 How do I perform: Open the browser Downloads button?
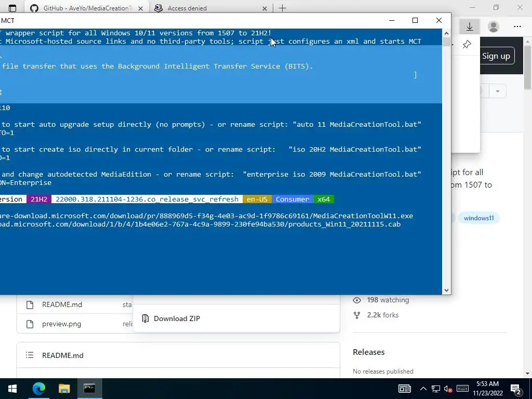(x=470, y=26)
